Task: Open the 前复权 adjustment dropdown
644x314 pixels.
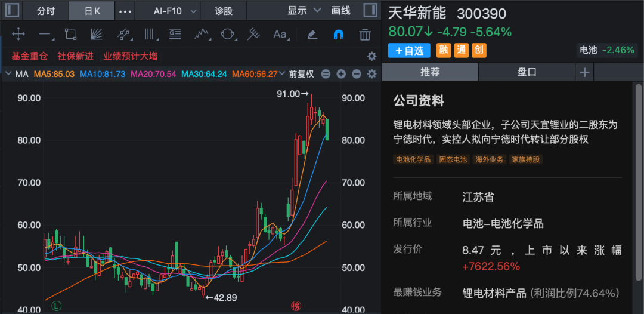Action: 301,74
